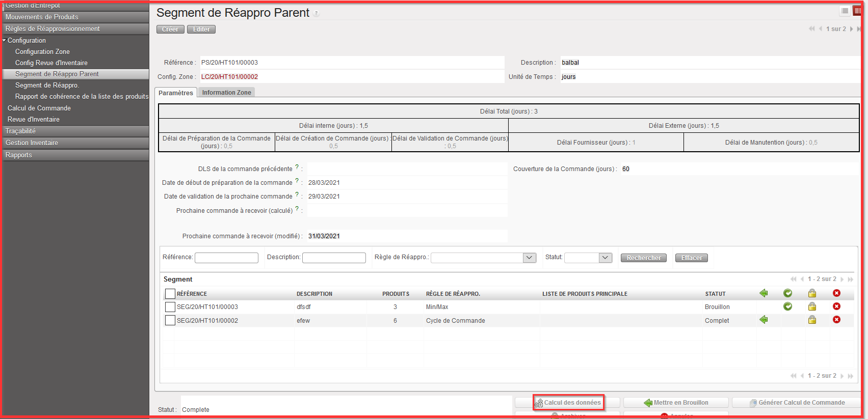Click help question mark beside page title
This screenshot has width=868, height=419.
(x=317, y=14)
